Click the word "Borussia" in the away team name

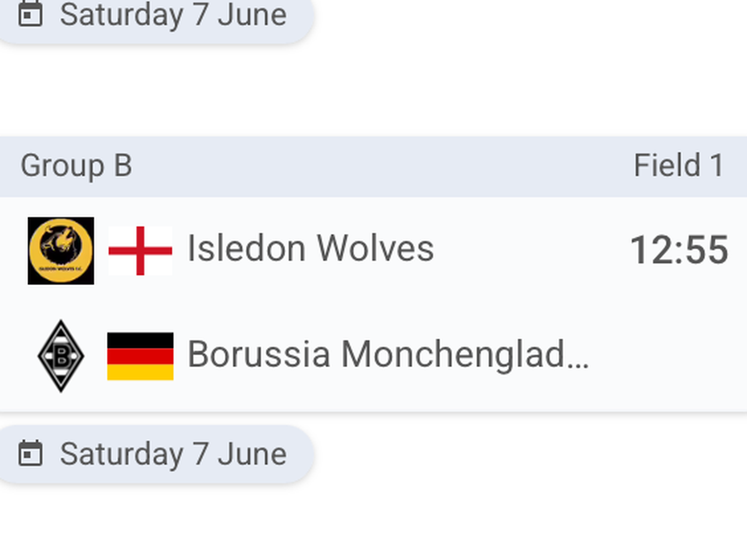258,355
